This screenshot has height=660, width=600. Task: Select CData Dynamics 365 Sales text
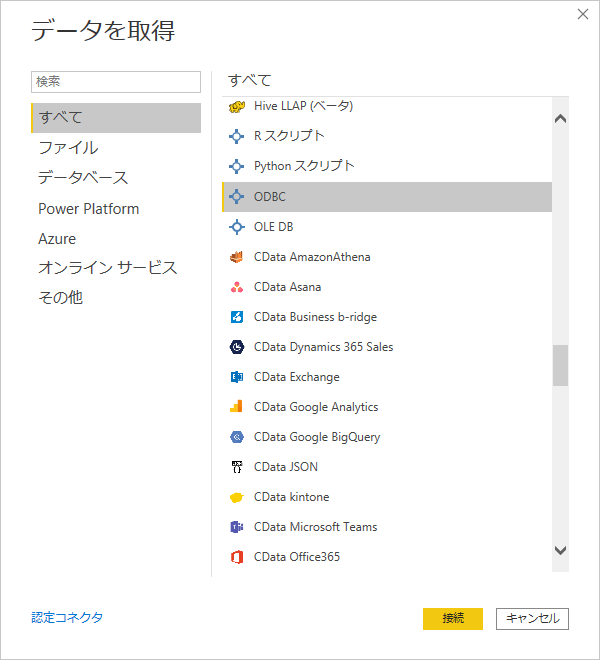pyautogui.click(x=323, y=347)
